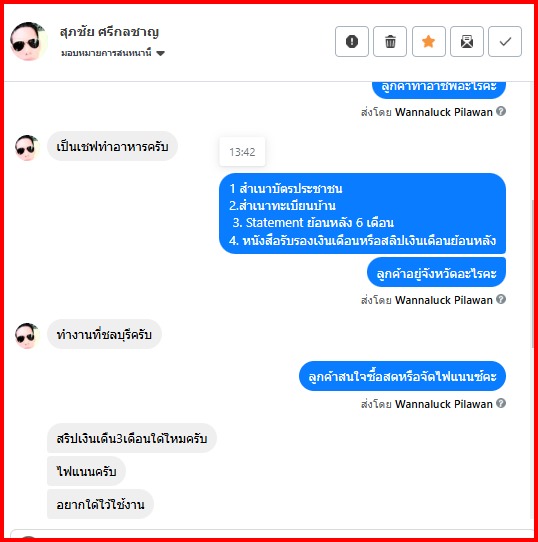Viewport: 538px width, 542px height.
Task: Click the 13:42 timestamp tooltip
Action: tap(242, 152)
